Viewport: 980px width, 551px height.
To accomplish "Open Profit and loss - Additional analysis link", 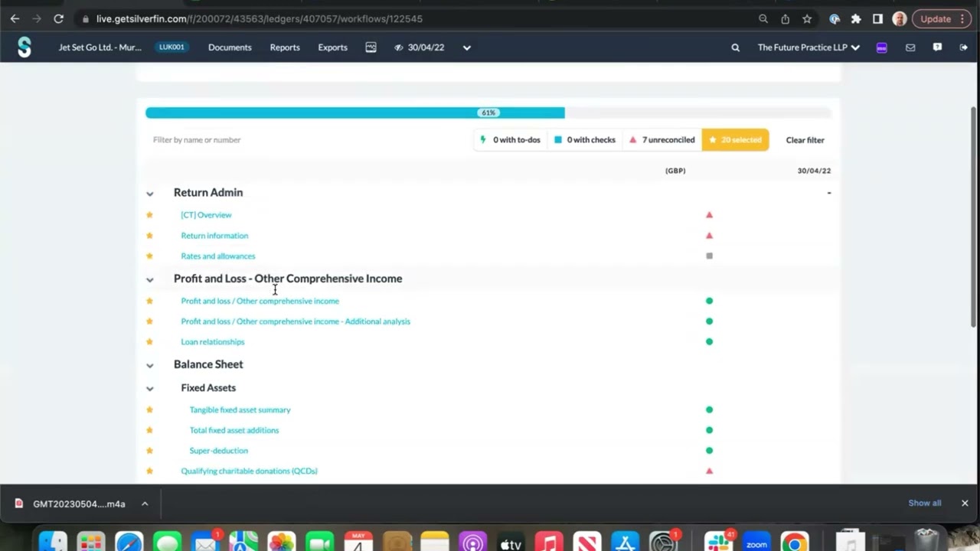I will click(296, 321).
